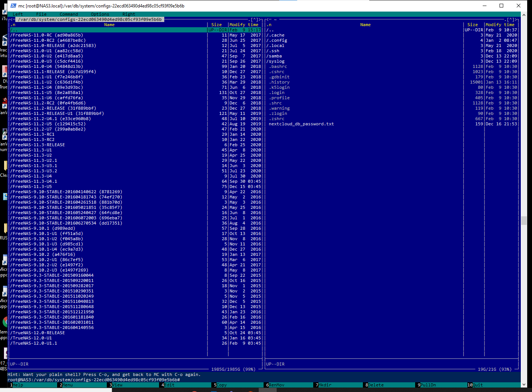
Task: Select the parent directory row in left panel
Action: pyautogui.click(x=136, y=30)
